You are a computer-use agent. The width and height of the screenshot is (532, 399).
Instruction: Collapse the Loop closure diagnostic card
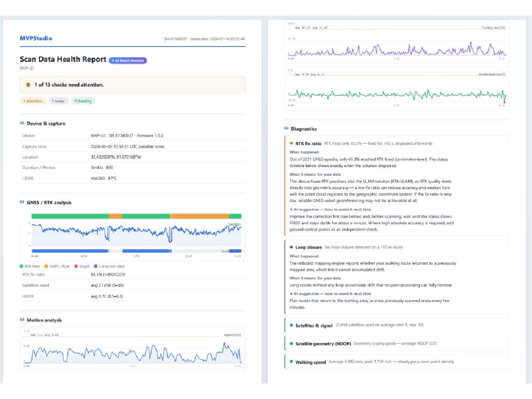[396, 247]
